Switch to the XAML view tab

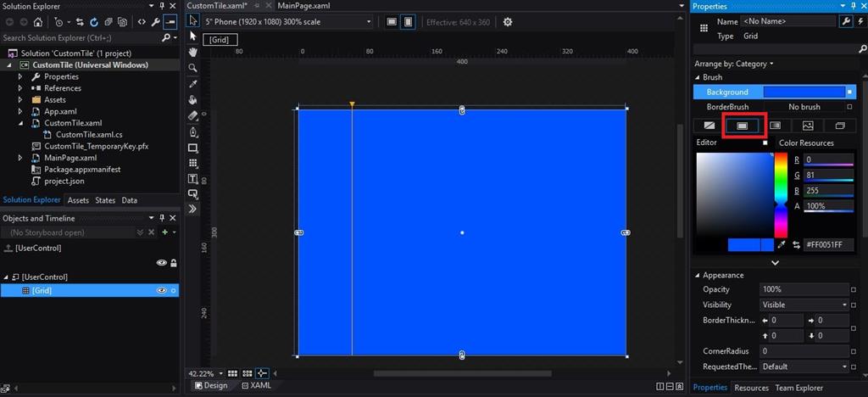[256, 386]
